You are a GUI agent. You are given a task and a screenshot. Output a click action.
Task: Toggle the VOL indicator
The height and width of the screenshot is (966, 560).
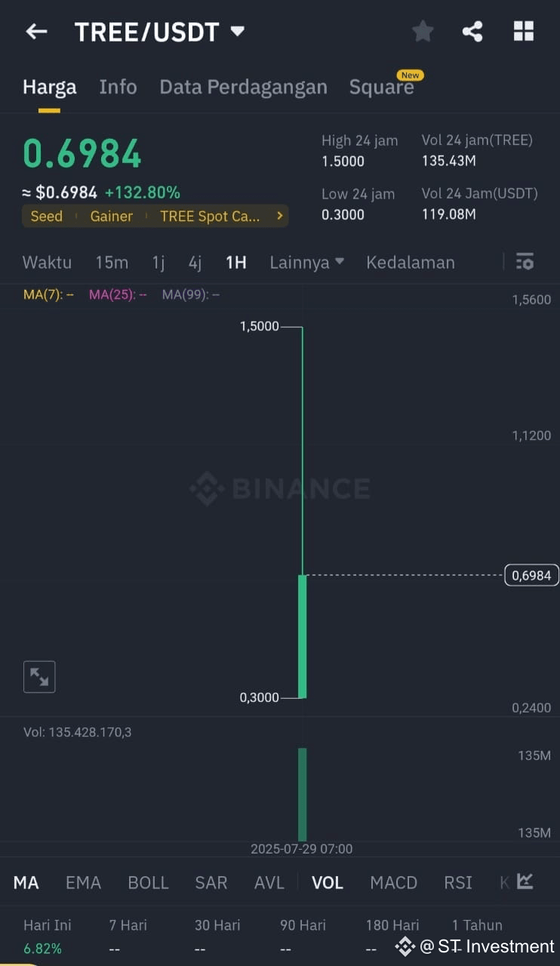click(x=328, y=882)
